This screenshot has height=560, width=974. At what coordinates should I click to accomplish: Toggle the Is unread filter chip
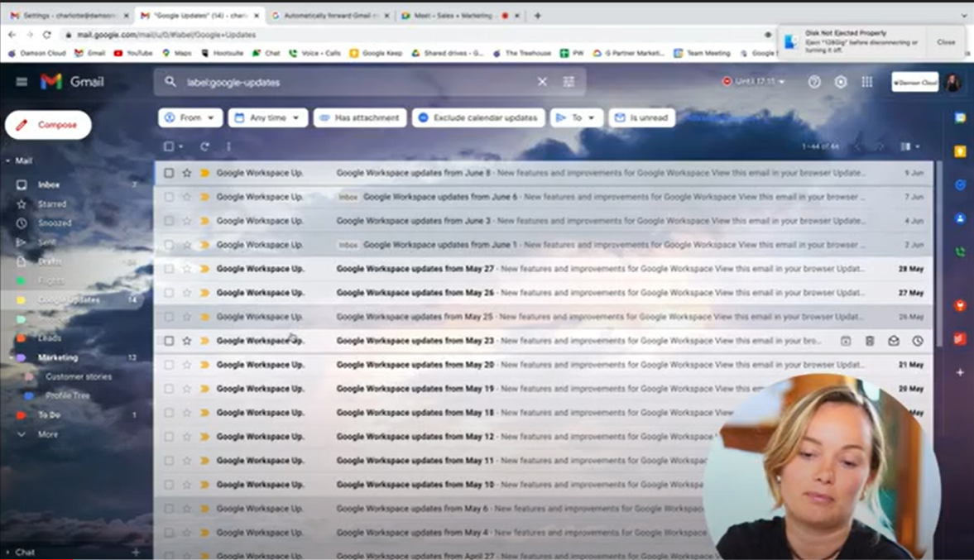coord(641,117)
